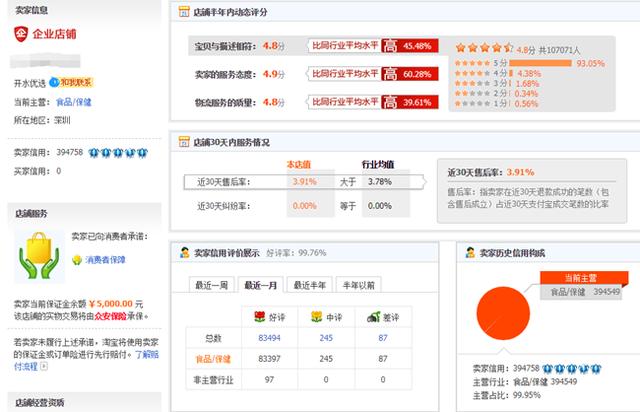
Task: Switch to the 半年以前 tab
Action: tap(358, 285)
